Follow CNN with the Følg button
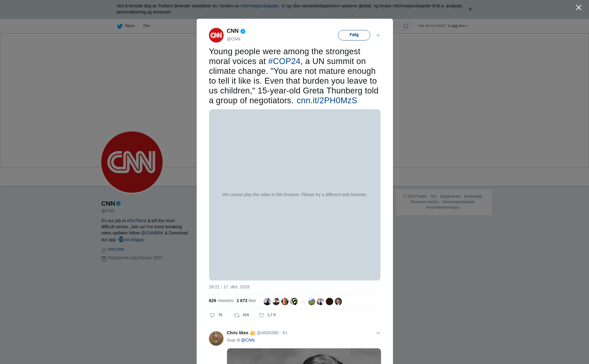Screen dimensions: 589x364 354,35
